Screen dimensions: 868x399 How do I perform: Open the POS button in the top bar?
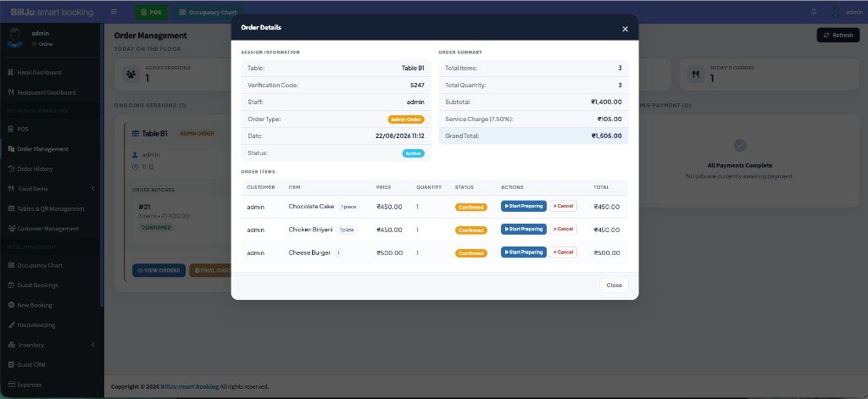tap(151, 12)
